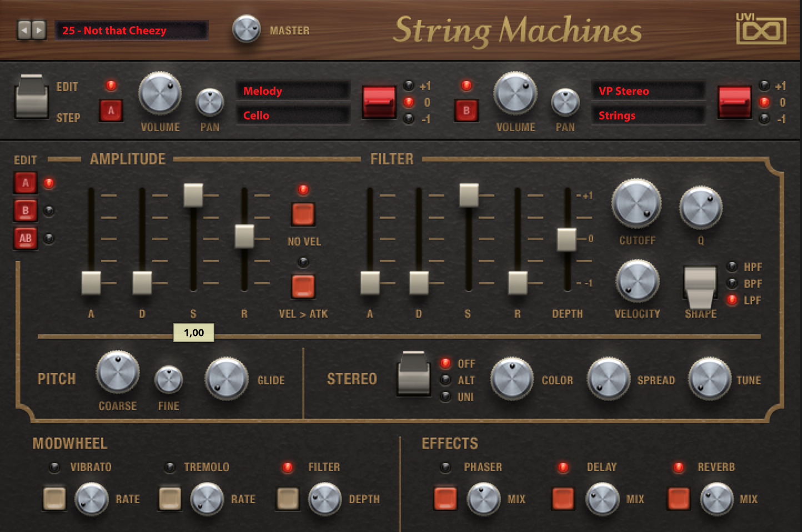
Task: Click amplitude Decay slider handle
Action: (142, 283)
